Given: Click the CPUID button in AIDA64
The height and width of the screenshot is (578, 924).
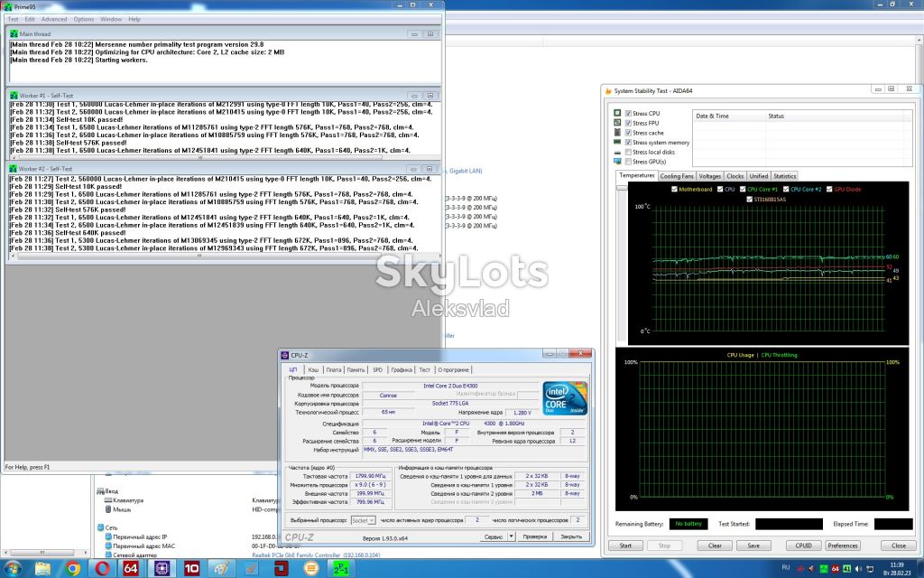Looking at the screenshot, I should point(803,545).
